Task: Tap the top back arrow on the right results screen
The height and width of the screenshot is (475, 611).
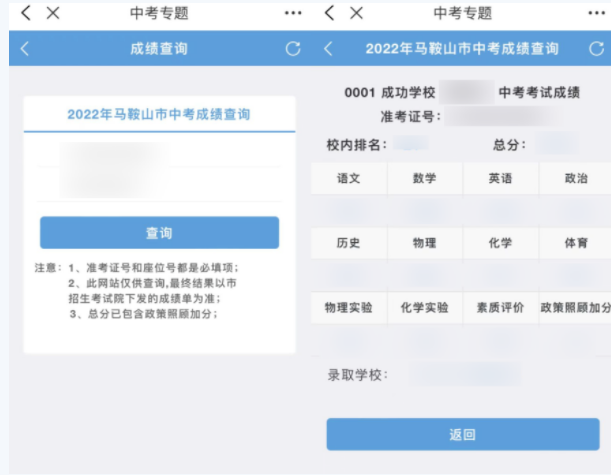Action: pos(329,13)
